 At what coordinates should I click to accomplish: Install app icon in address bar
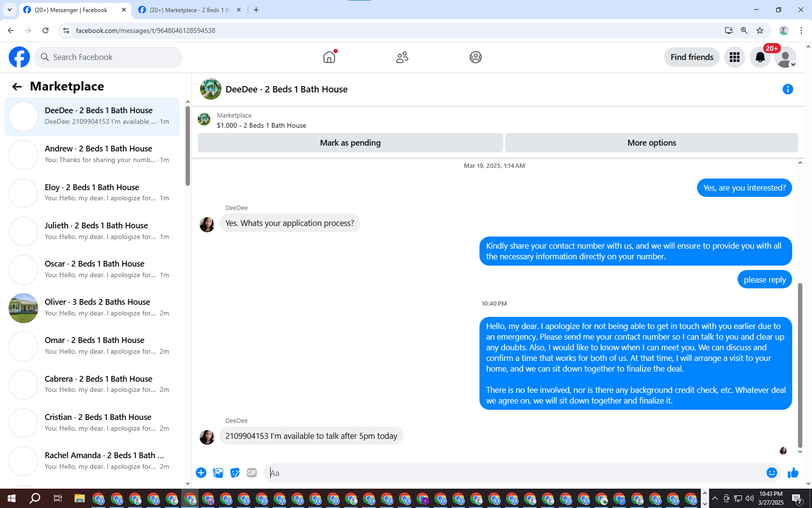point(729,30)
